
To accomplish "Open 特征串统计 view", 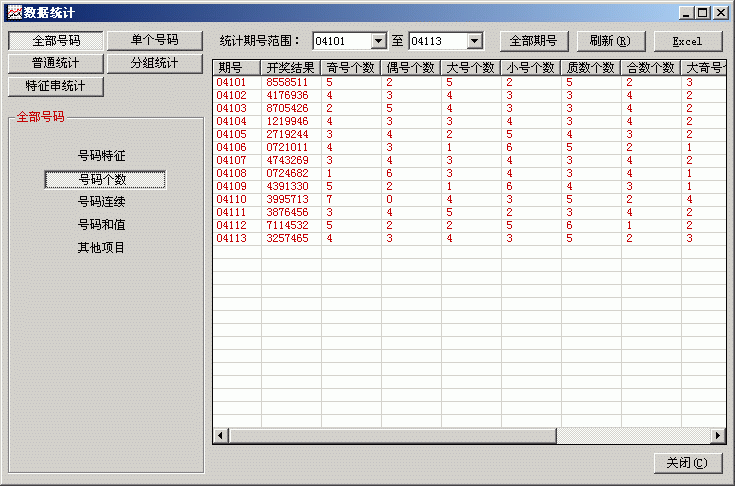I will pyautogui.click(x=56, y=85).
